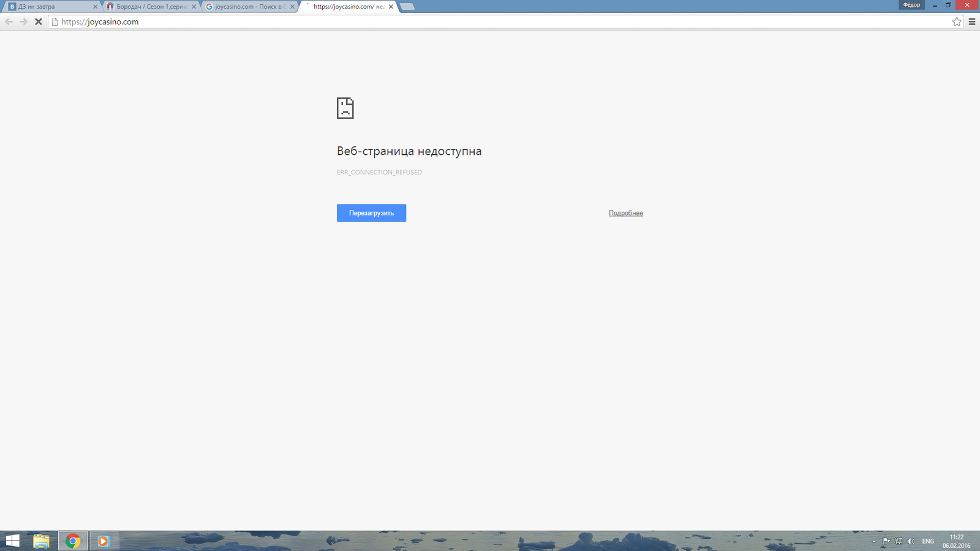Click the Подробнее details link
980x551 pixels.
tap(625, 213)
